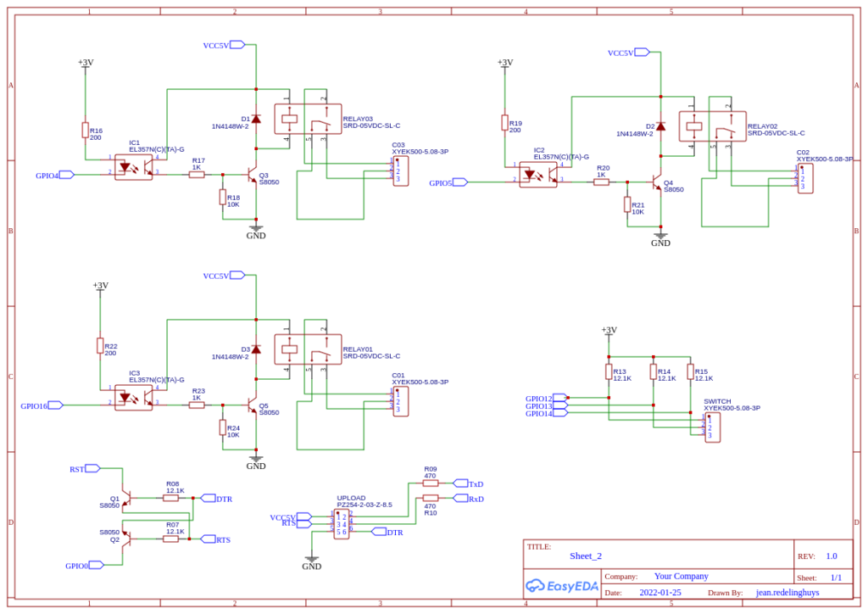Click the EasyEDA logo in title block
The image size is (868, 614).
pos(562,585)
